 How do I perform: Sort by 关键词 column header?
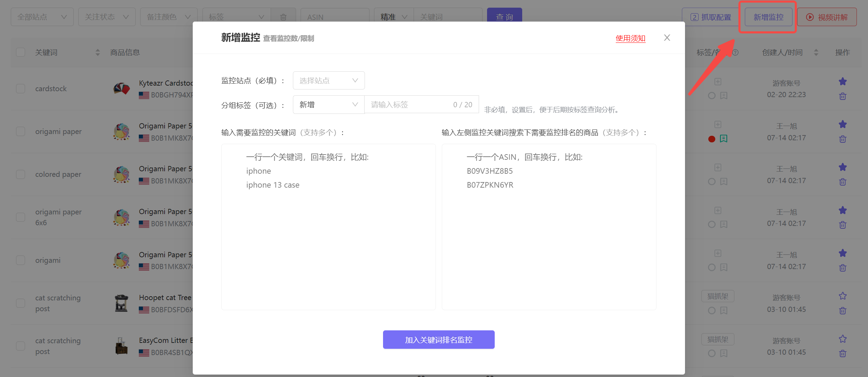pos(97,52)
